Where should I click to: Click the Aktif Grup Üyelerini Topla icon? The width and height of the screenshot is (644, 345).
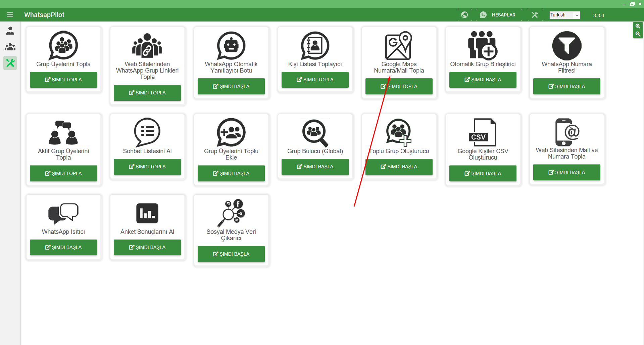point(63,132)
